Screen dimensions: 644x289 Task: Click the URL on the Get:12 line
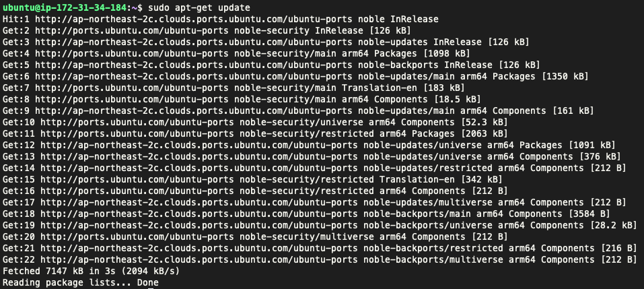coord(199,145)
